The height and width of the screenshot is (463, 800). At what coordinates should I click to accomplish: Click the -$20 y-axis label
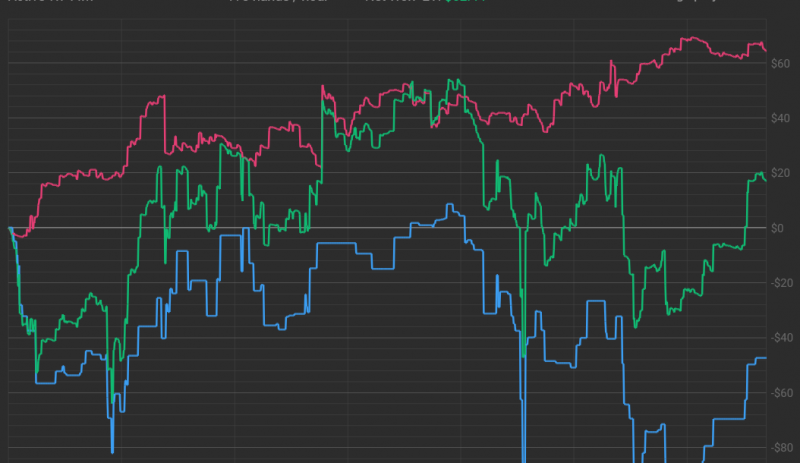(x=780, y=283)
